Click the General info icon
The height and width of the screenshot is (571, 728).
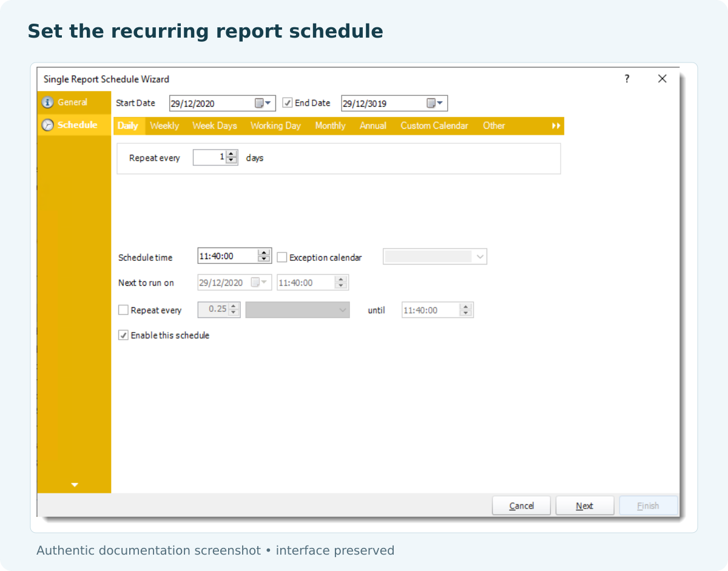[47, 103]
